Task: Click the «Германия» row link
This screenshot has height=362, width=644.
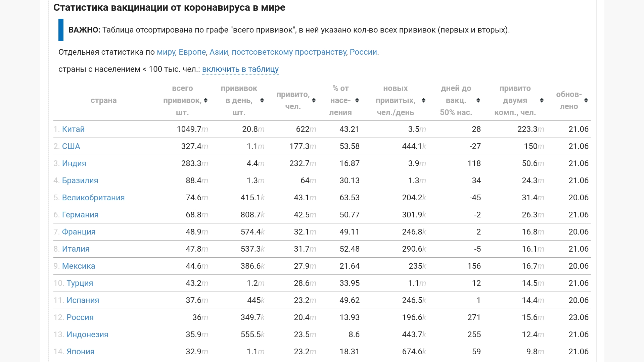Action: pos(80,215)
